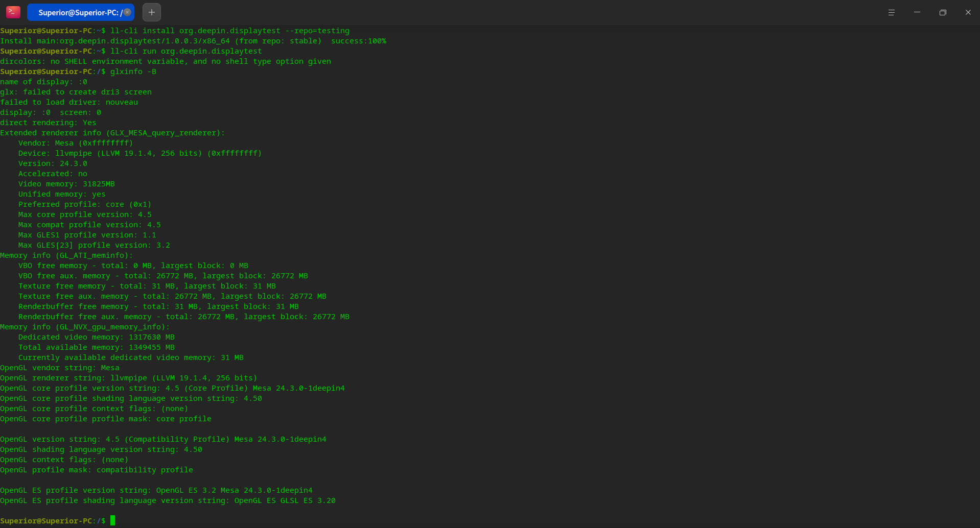The width and height of the screenshot is (980, 528).
Task: Click 'Extended renderer info (GLX_MESA_query_renderer):' heading
Action: 112,133
